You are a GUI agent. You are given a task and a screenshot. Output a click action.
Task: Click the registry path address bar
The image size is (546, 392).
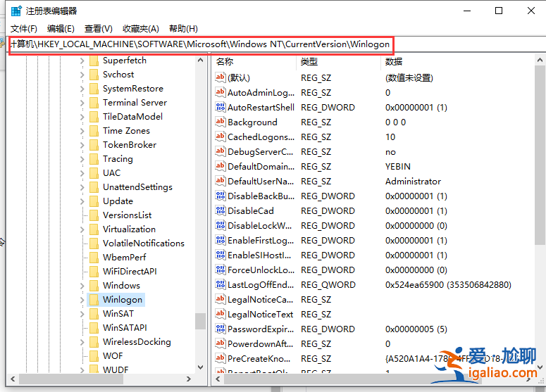[201, 44]
